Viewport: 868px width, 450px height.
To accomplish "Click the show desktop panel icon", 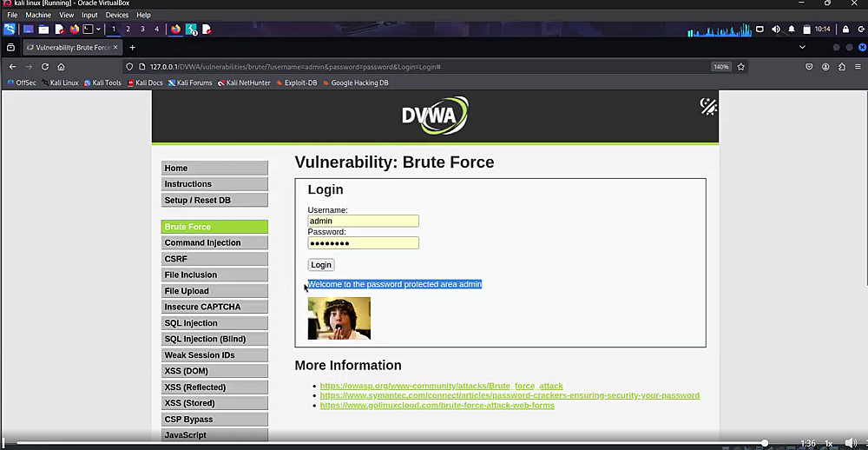I will [x=29, y=30].
